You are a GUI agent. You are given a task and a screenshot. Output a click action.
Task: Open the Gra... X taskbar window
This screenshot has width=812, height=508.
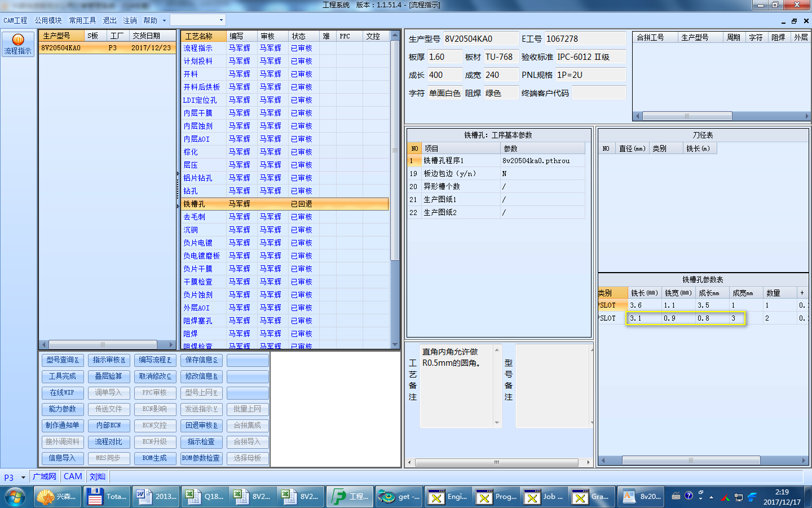(x=593, y=497)
